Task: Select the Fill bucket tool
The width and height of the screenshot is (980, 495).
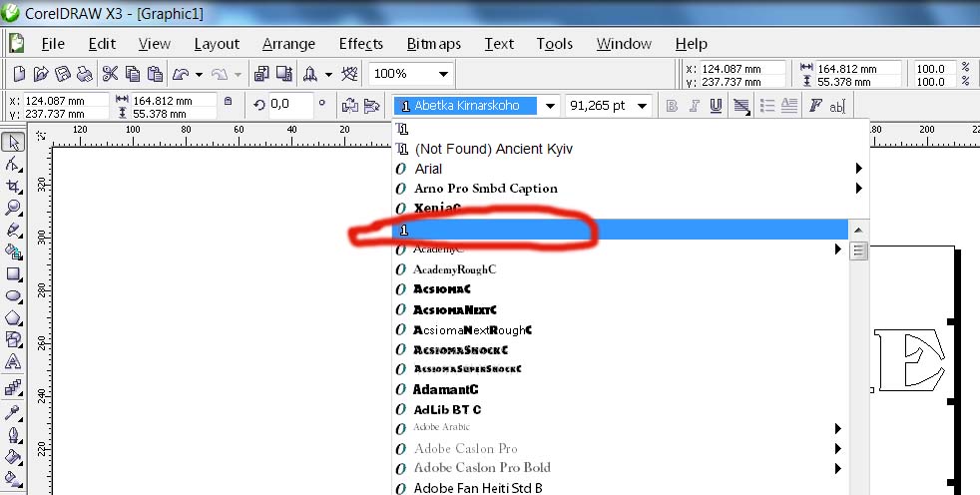Action: click(x=13, y=457)
